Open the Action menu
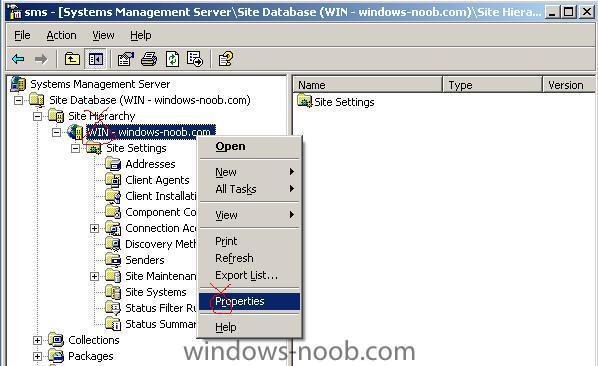Viewport: 598px width, 366px height. [61, 35]
